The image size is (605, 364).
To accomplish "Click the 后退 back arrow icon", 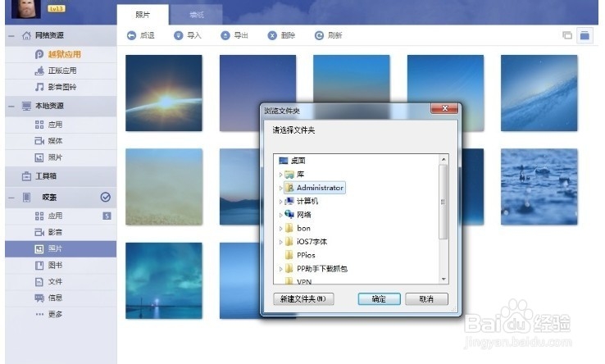I will (x=131, y=35).
